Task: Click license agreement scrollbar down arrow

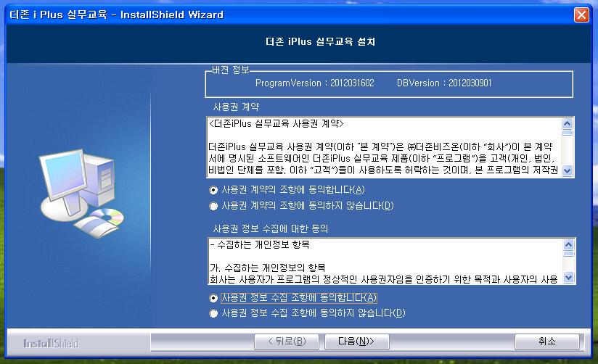Action: [567, 170]
